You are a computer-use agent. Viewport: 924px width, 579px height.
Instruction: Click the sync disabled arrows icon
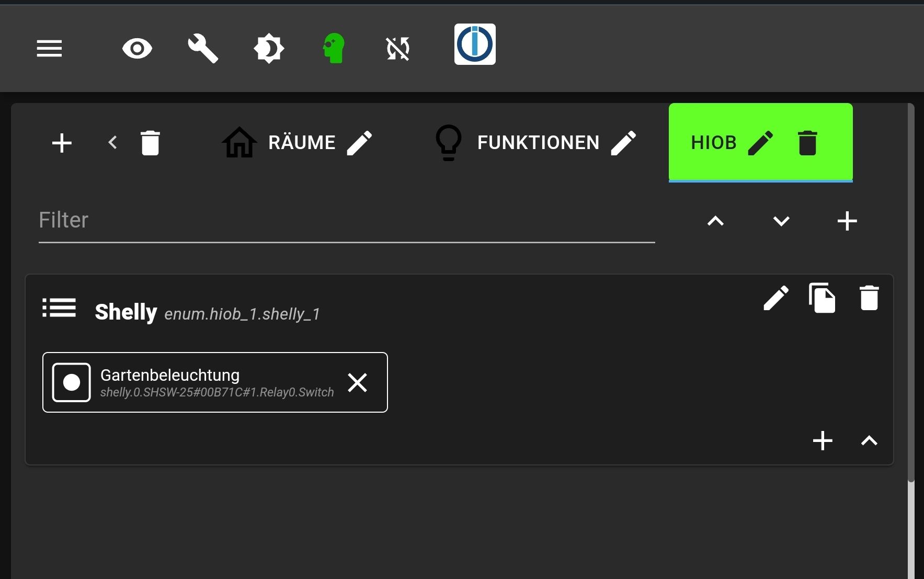click(x=398, y=49)
